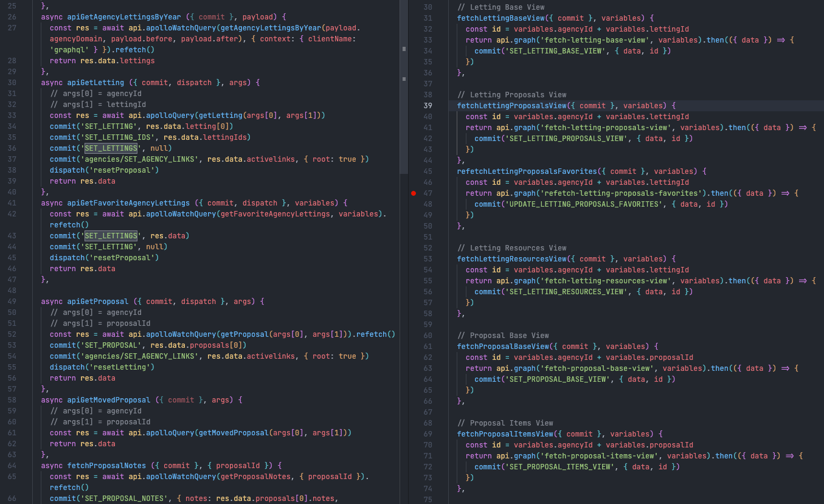Click the comment '// Letting Base View'
The height and width of the screenshot is (504, 824).
[x=501, y=7]
